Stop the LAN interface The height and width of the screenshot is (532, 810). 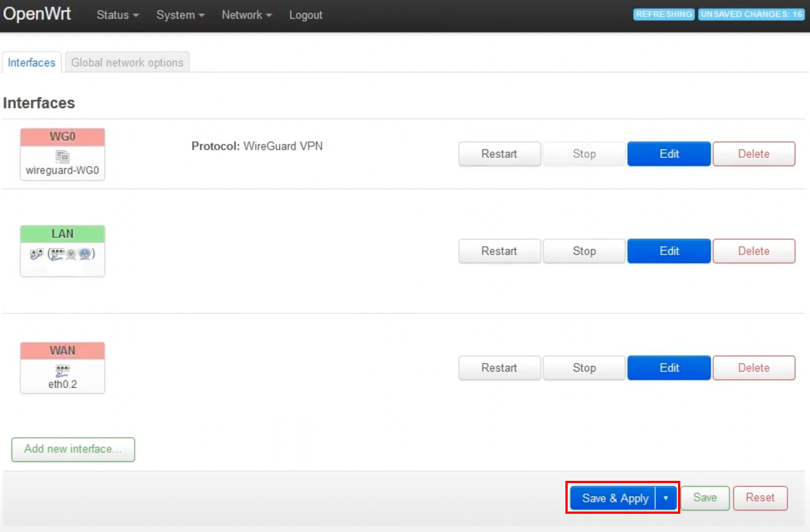click(584, 251)
